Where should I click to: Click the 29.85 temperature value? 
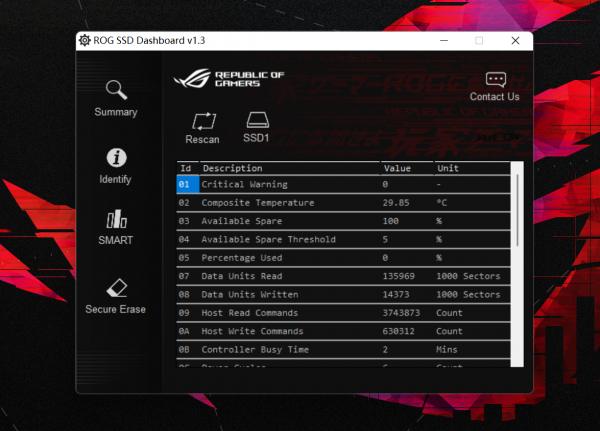point(396,203)
